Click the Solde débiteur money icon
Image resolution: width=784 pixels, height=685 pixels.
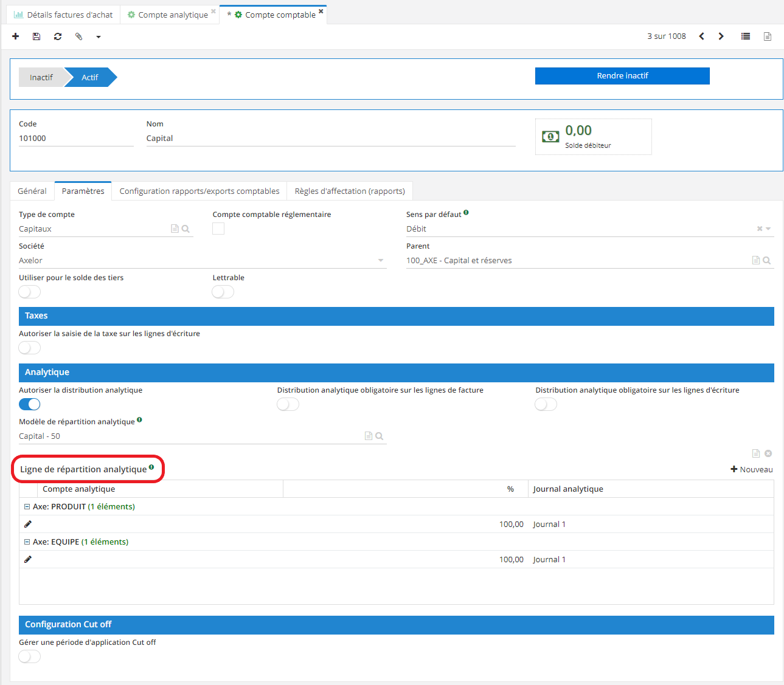point(550,137)
